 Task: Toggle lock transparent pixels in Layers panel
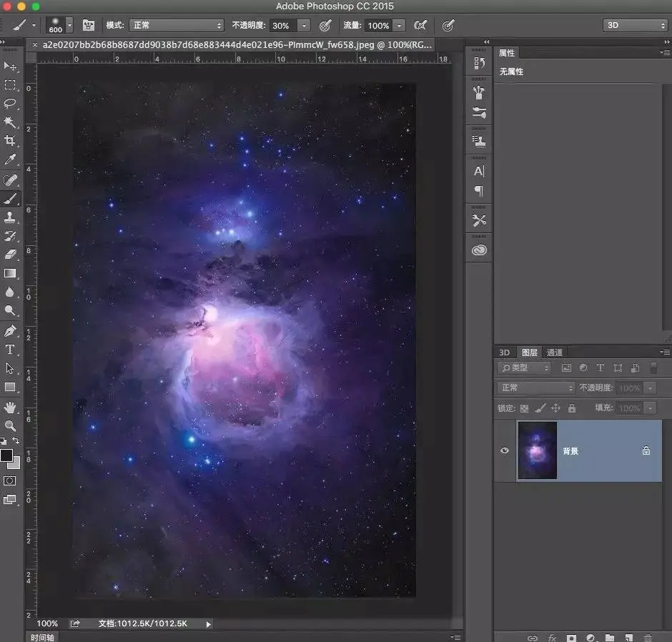point(524,408)
